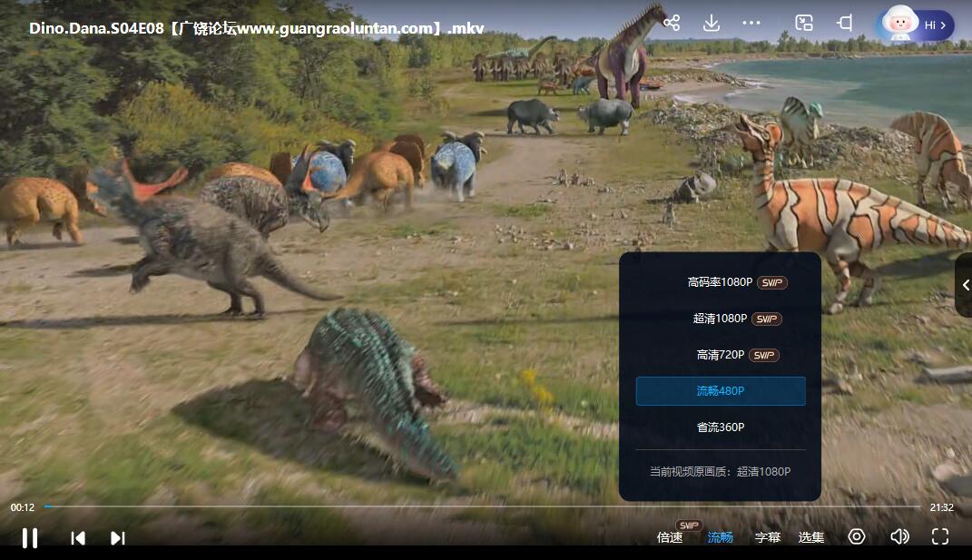Mute the audio with the speaker icon

[x=899, y=536]
